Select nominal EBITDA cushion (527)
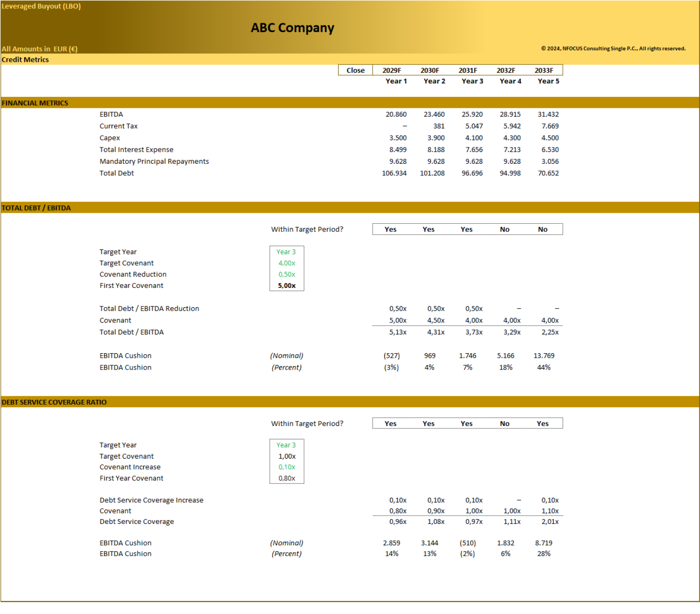Viewport: 700px width, 614px height. 392,356
